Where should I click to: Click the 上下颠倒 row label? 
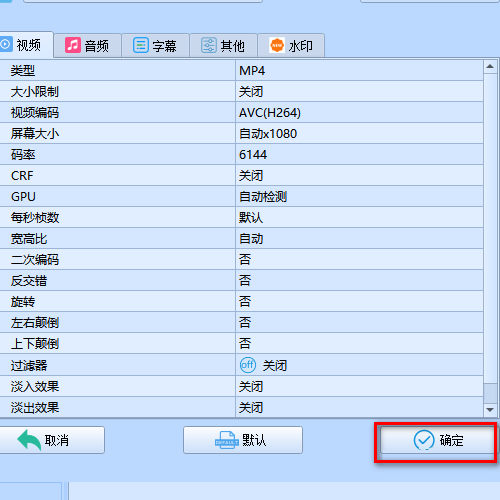[x=34, y=344]
